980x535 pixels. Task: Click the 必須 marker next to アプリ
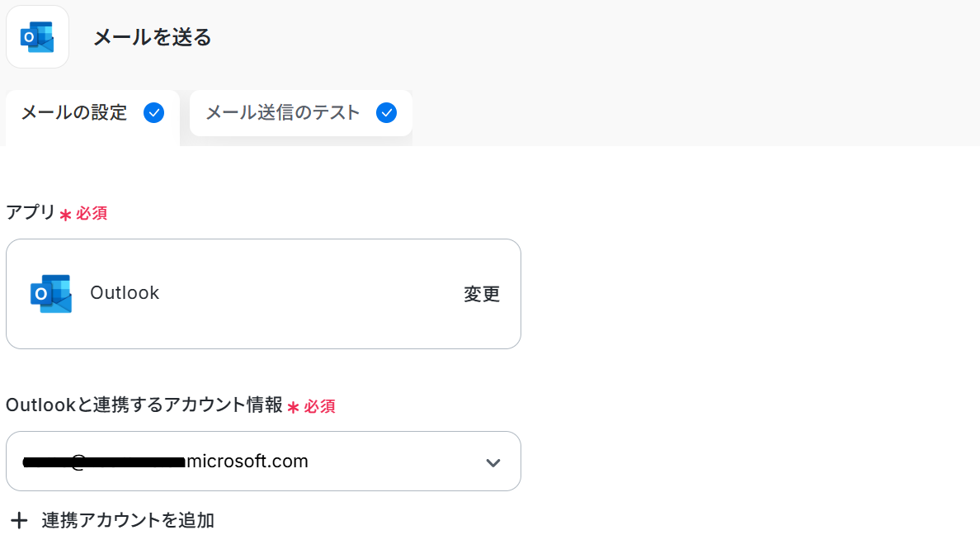click(92, 214)
